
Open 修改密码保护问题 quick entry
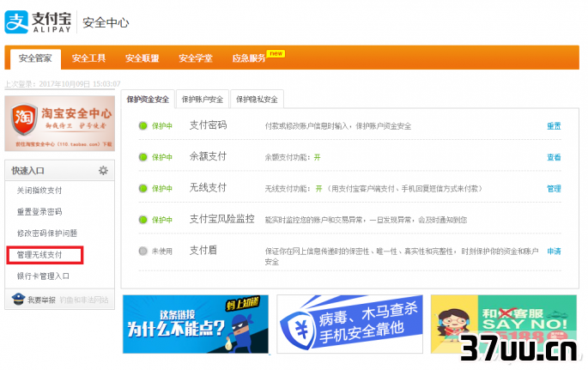pyautogui.click(x=47, y=234)
